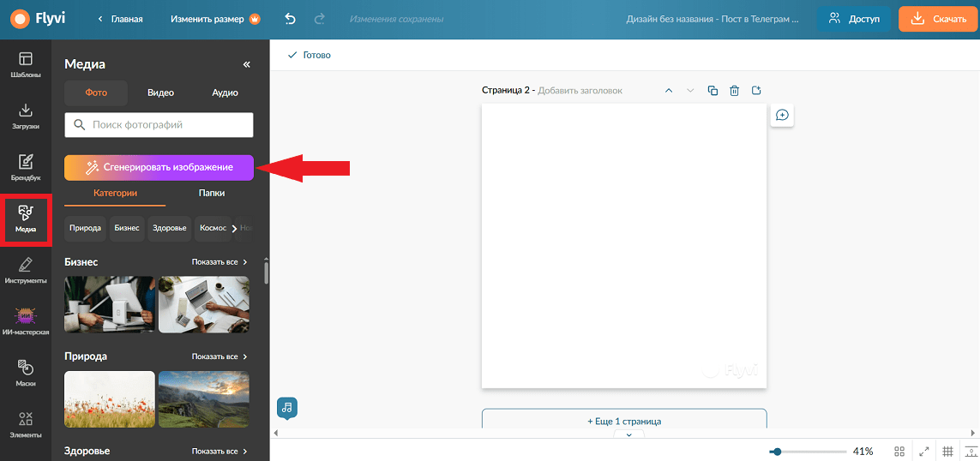Image resolution: width=980 pixels, height=461 pixels.
Task: Click the Сгенерировать изображение button
Action: point(159,167)
